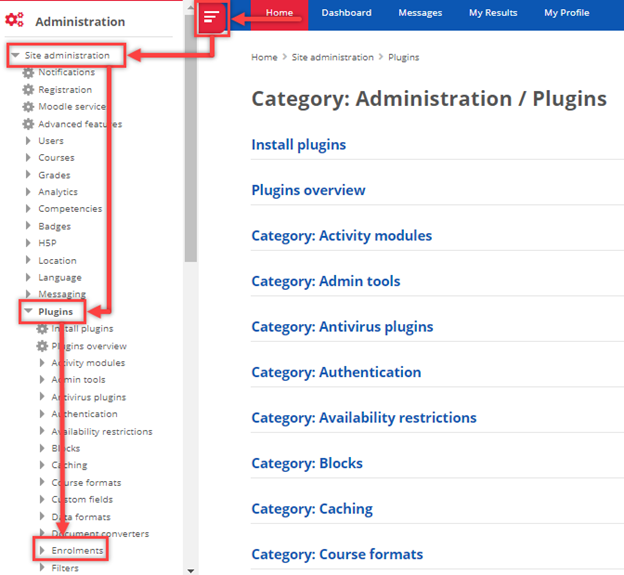Expand the Data formats arrow in tree

click(x=42, y=517)
